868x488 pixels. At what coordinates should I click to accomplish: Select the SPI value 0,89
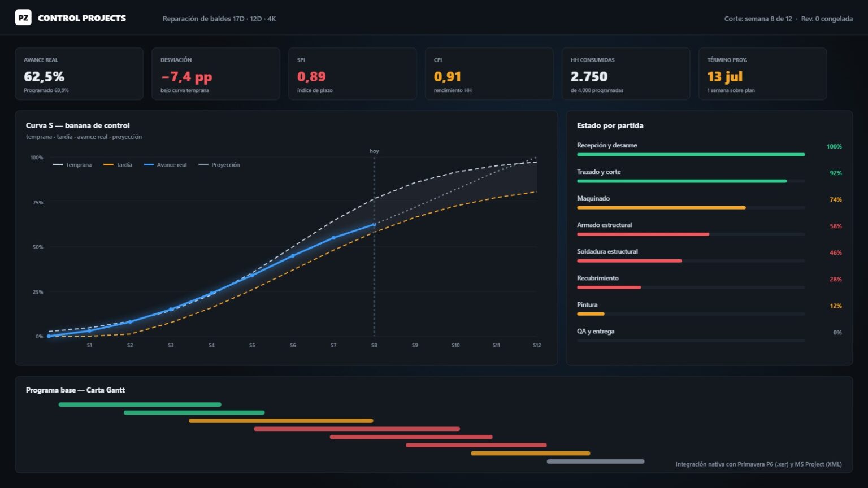click(x=311, y=76)
